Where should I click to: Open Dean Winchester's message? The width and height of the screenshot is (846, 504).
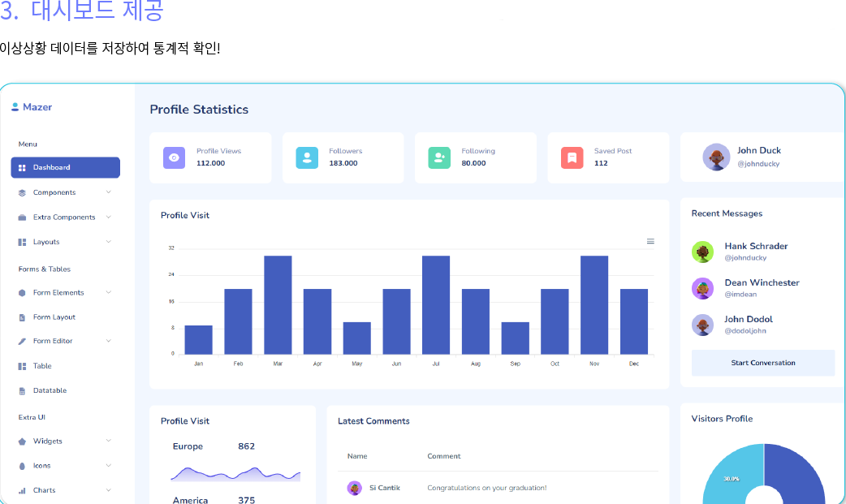coord(756,288)
